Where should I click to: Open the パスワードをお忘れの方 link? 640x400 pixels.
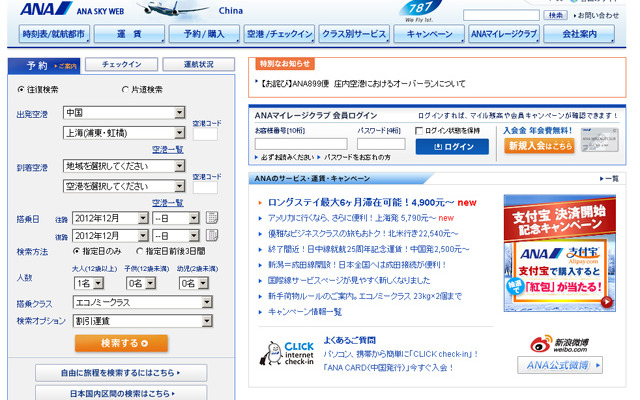(x=357, y=157)
